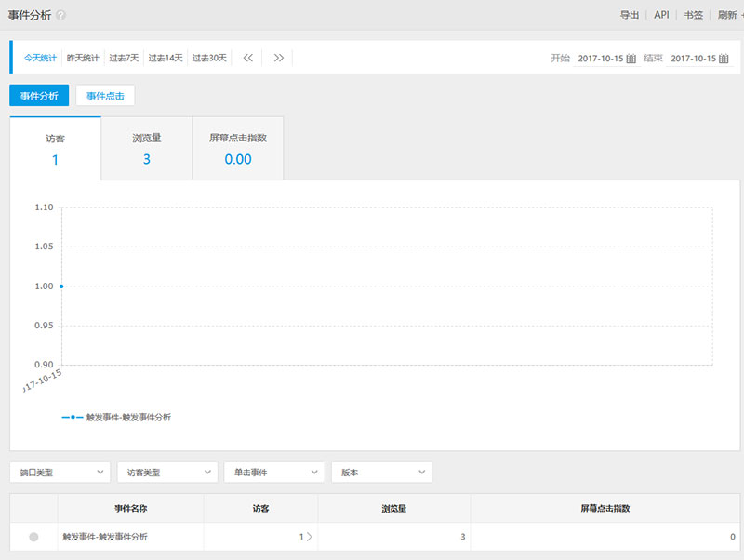Image resolution: width=744 pixels, height=560 pixels.
Task: Show the 浏览量 metric card
Action: (147, 149)
